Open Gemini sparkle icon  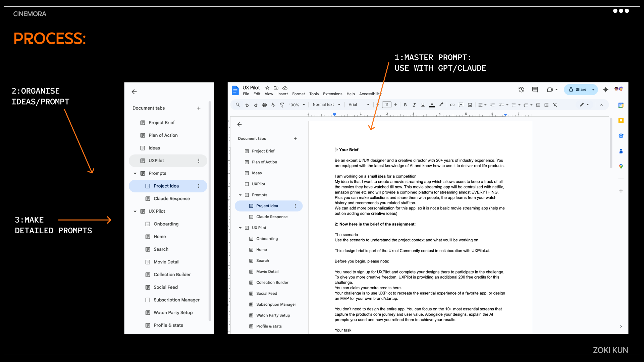tap(605, 89)
